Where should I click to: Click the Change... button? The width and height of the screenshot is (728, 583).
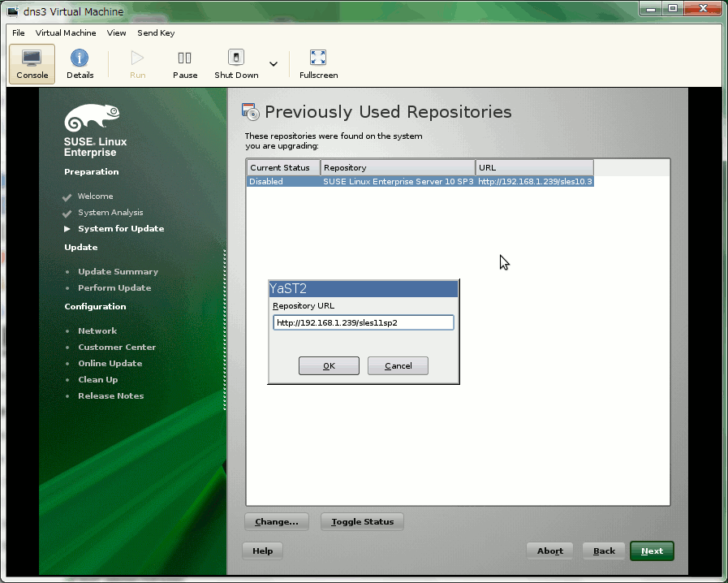tap(277, 521)
